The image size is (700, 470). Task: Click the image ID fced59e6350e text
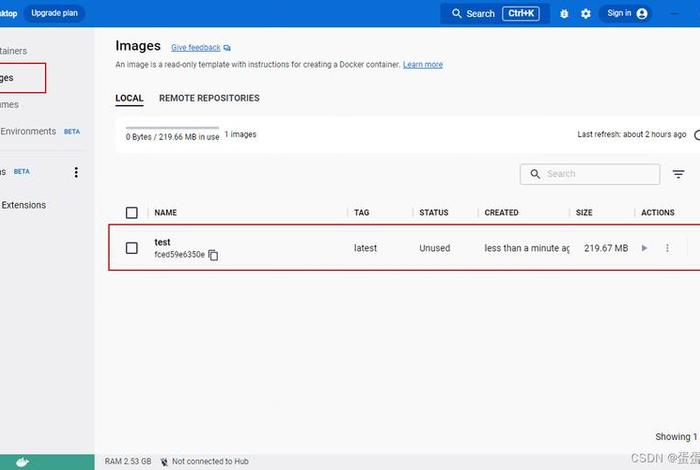(179, 254)
